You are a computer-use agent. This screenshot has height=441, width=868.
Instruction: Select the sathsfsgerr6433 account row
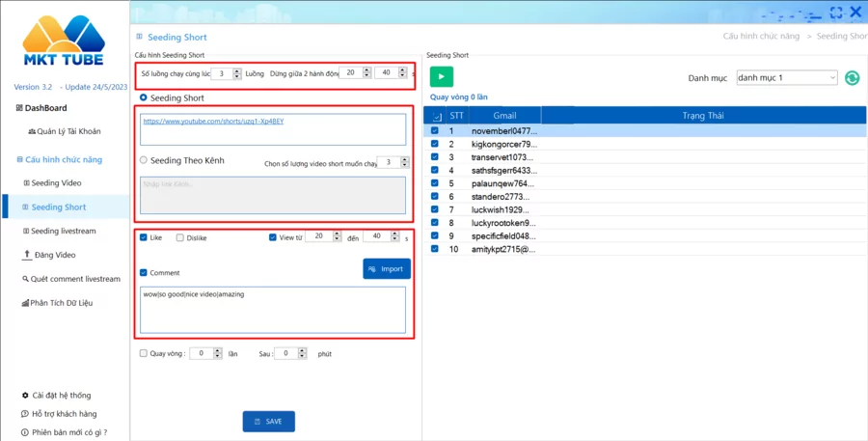[645, 170]
